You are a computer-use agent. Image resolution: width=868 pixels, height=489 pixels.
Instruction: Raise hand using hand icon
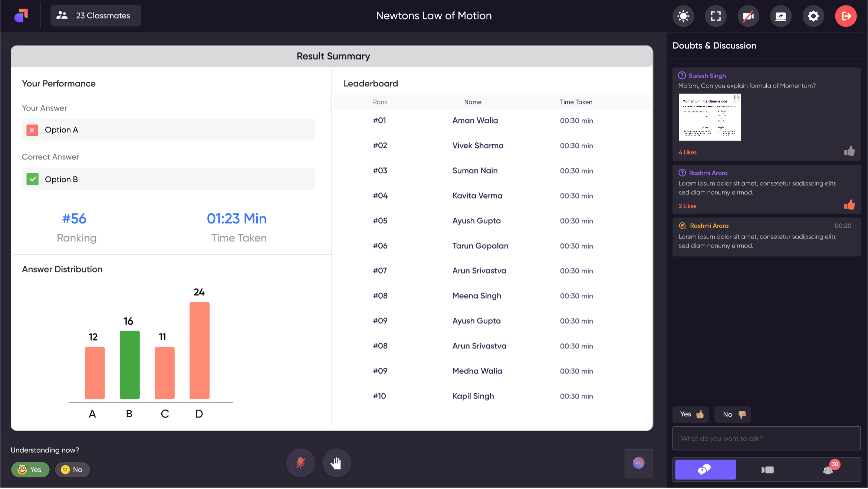point(336,463)
